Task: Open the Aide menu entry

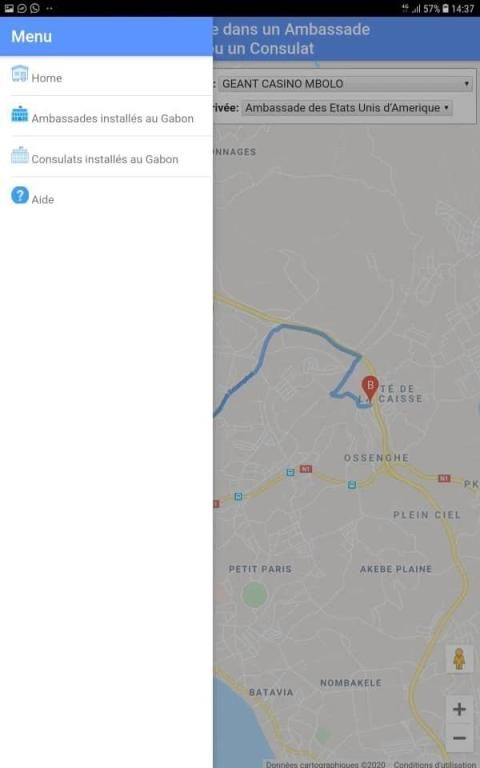Action: point(106,197)
